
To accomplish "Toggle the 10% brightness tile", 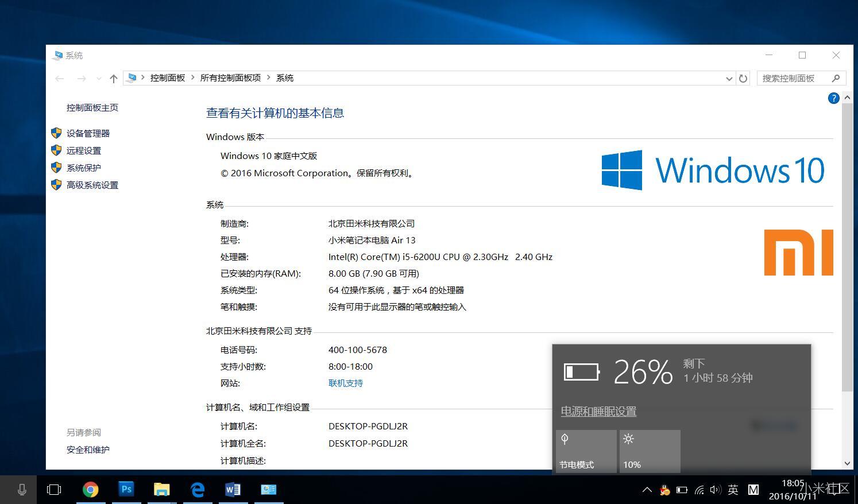I will [x=650, y=451].
